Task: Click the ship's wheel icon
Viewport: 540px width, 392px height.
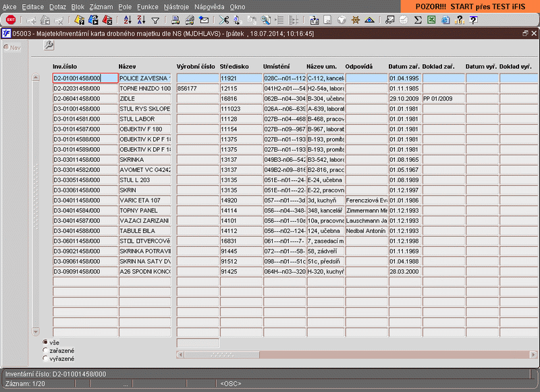Action: pyautogui.click(x=356, y=20)
